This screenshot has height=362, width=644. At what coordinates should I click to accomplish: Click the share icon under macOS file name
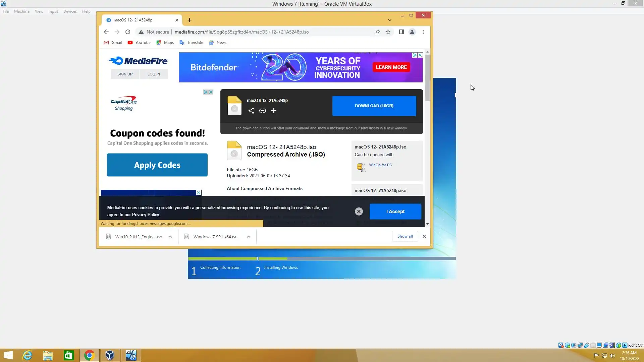tap(251, 111)
